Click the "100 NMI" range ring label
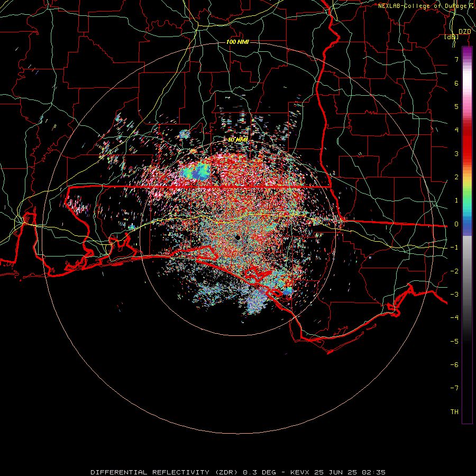This screenshot has height=476, width=476. (x=237, y=42)
